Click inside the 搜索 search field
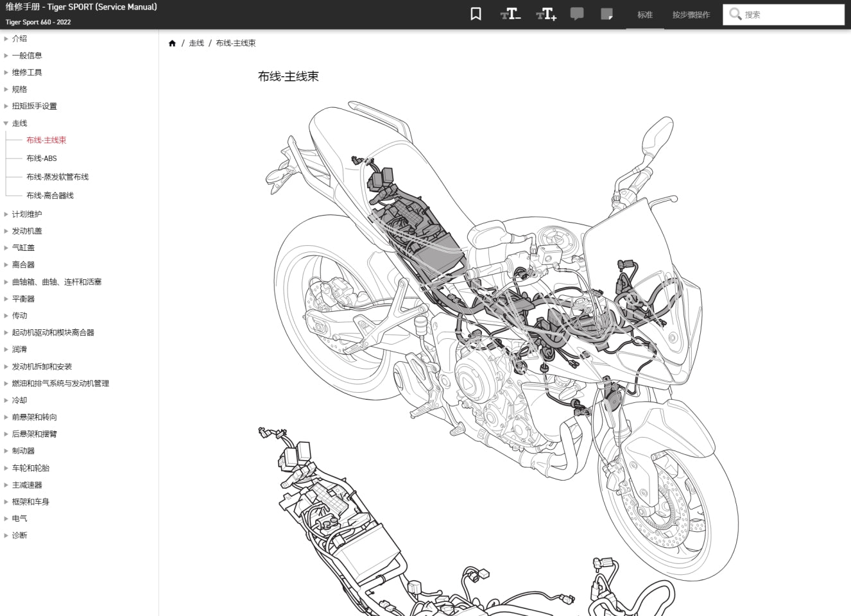 pos(783,13)
